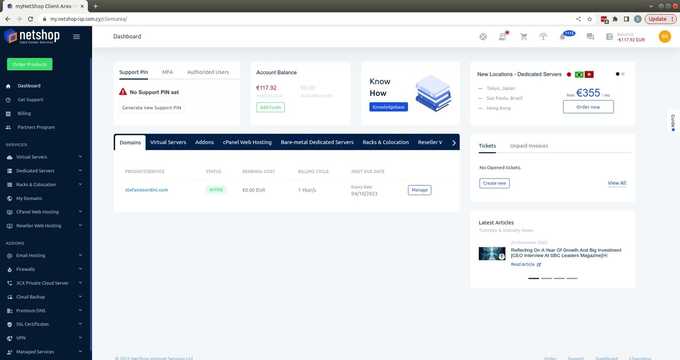Image resolution: width=680 pixels, height=360 pixels.
Task: Click the Email Hosting sidebar icon
Action: click(x=10, y=255)
